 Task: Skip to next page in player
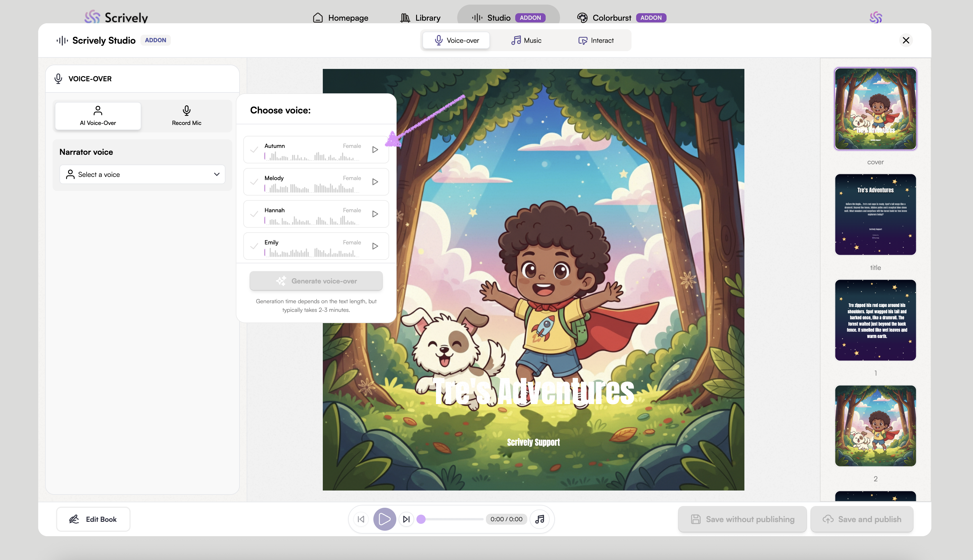point(406,519)
